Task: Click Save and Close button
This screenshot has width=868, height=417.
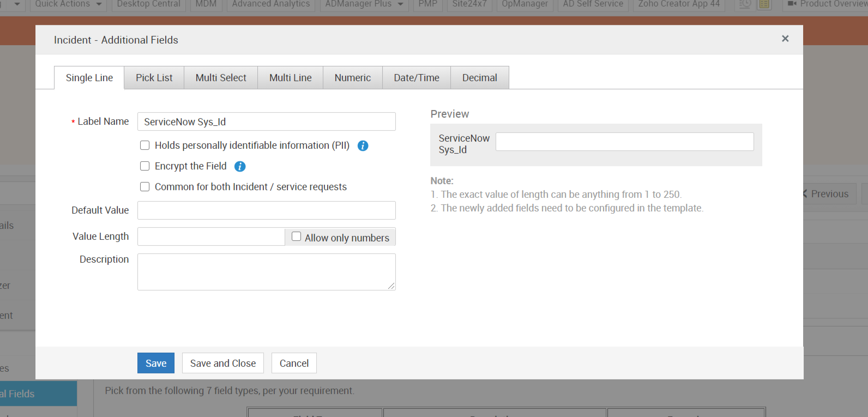Action: click(x=223, y=363)
